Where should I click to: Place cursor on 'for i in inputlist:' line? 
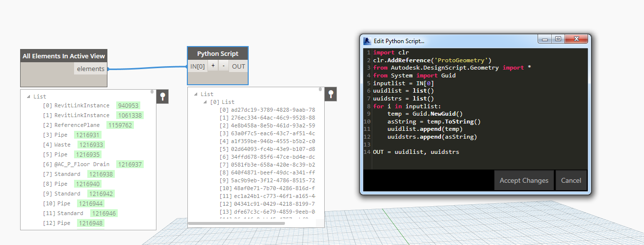pyautogui.click(x=407, y=106)
